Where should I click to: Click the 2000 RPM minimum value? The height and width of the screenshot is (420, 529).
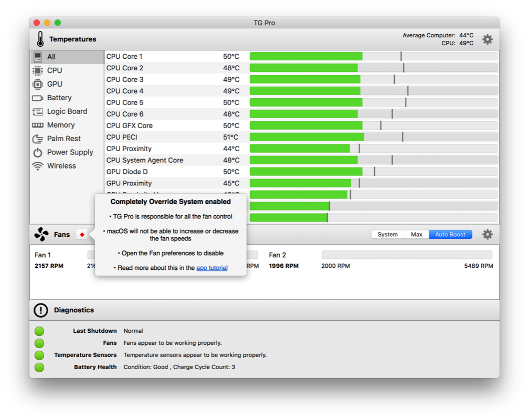click(x=335, y=266)
